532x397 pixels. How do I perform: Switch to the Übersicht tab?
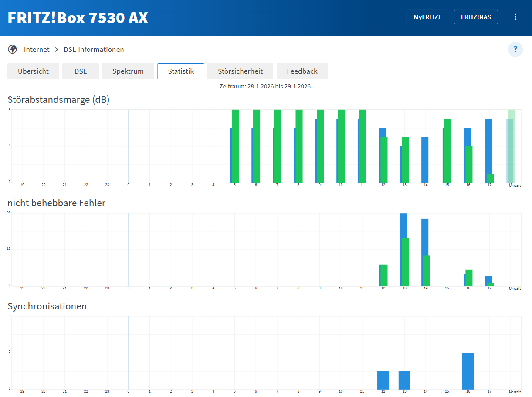click(x=33, y=71)
